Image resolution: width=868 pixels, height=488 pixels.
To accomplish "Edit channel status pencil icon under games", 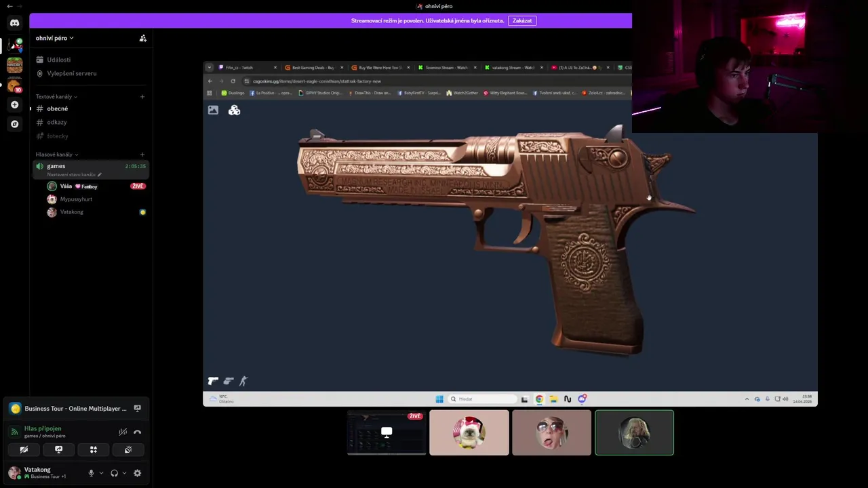I will pyautogui.click(x=100, y=175).
